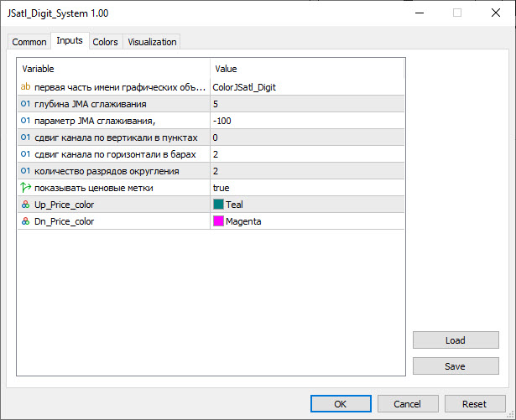Click the integer icon beside сдвиг канала по вертикали
Viewport: 516px width, 420px height.
tap(25, 137)
